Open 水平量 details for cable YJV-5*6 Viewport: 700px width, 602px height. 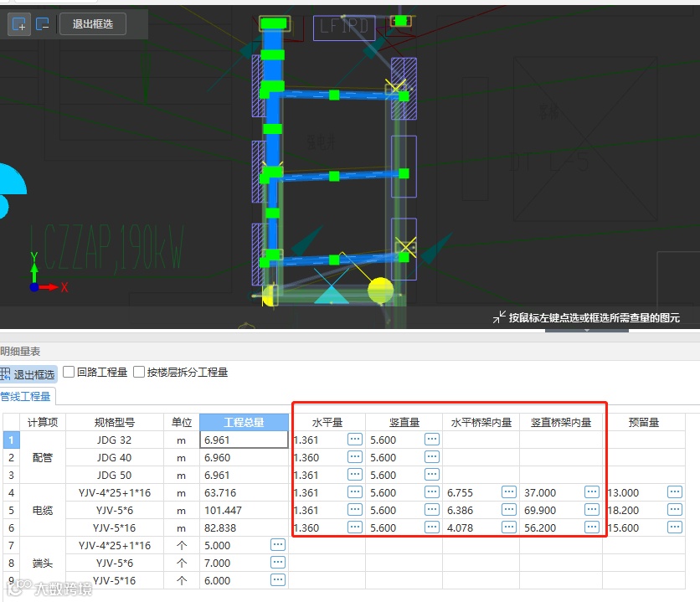[355, 510]
